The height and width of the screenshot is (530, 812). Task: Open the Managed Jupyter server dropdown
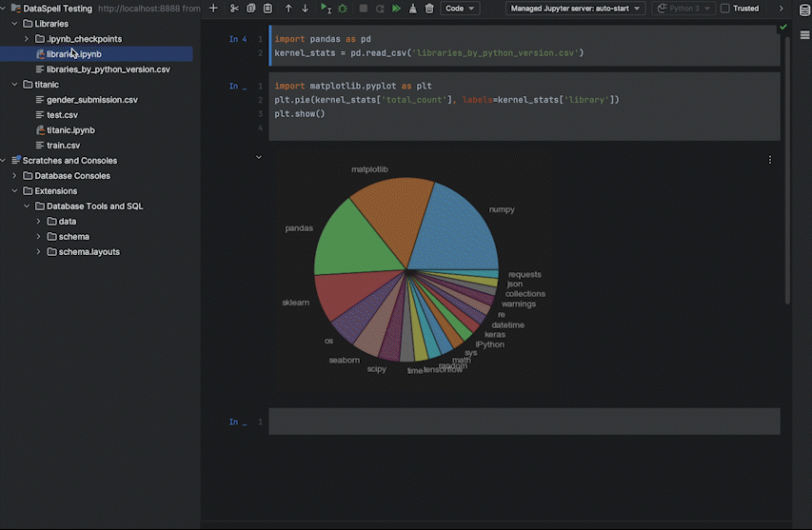pos(575,9)
